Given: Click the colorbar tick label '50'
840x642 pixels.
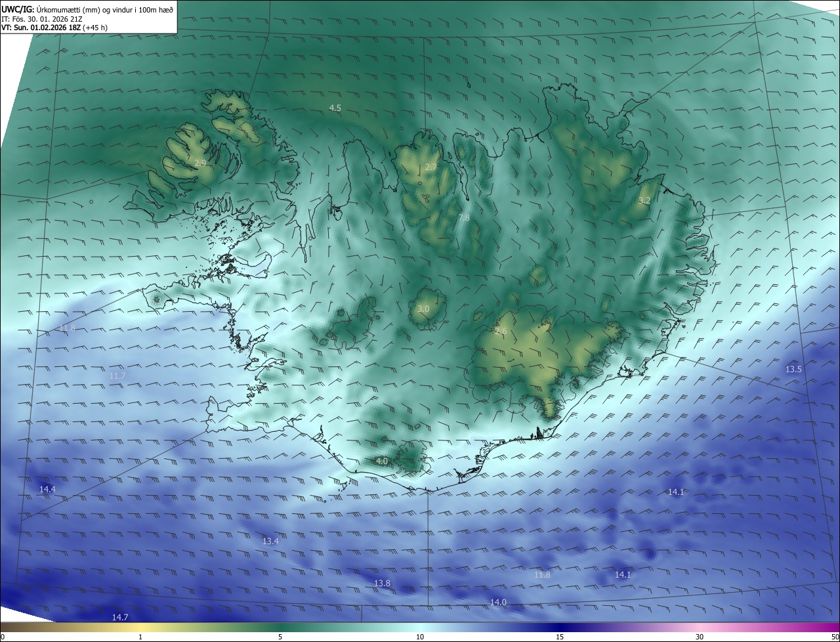Looking at the screenshot, I should (835, 637).
